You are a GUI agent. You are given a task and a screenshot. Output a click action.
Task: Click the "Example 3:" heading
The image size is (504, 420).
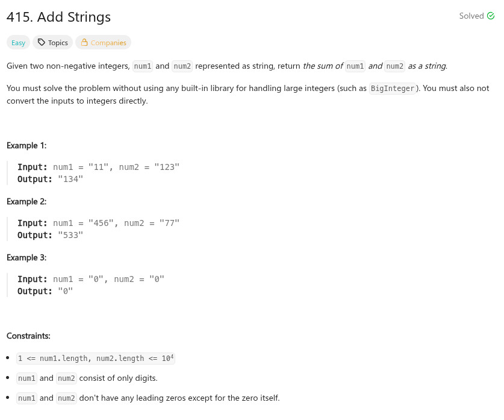click(x=26, y=257)
